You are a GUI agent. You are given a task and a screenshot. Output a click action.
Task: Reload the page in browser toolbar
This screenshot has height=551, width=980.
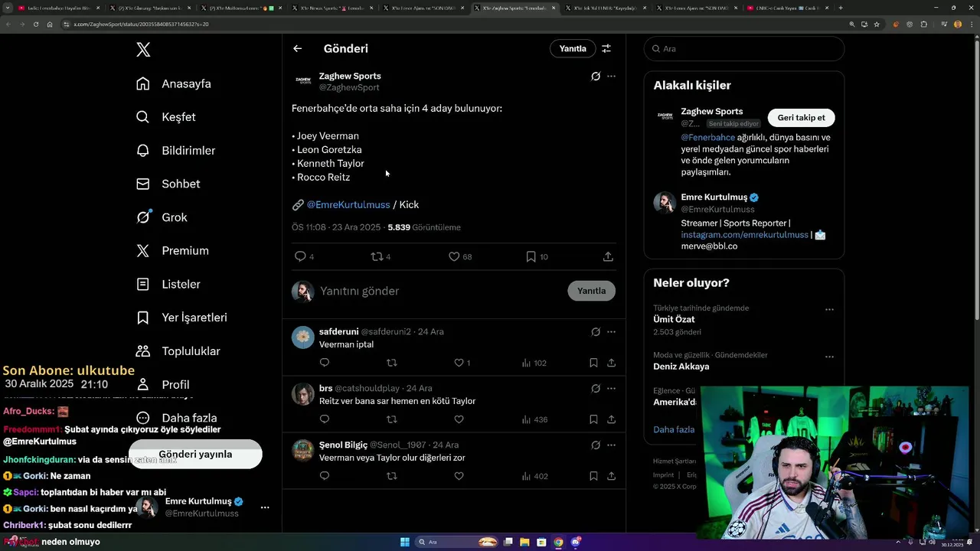[x=35, y=24]
